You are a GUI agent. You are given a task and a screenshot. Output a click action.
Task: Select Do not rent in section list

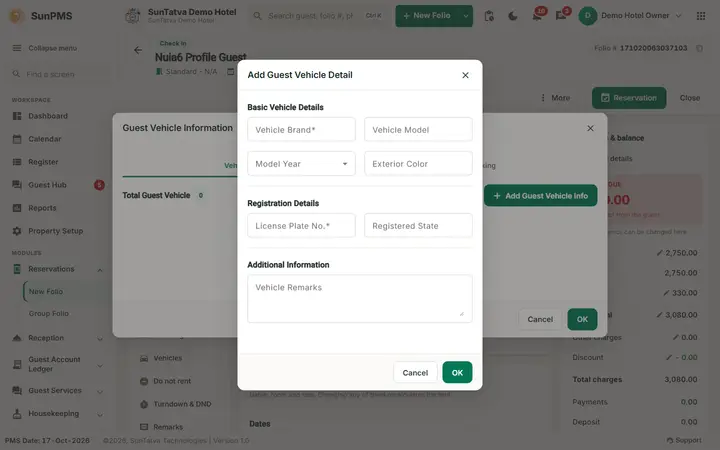click(x=172, y=381)
